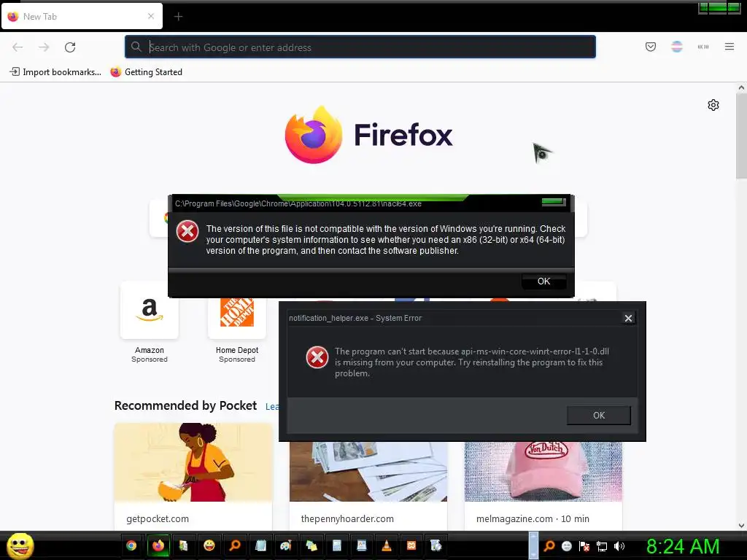Open the taskbar magnifier search icon
747x560 pixels.
[x=234, y=545]
